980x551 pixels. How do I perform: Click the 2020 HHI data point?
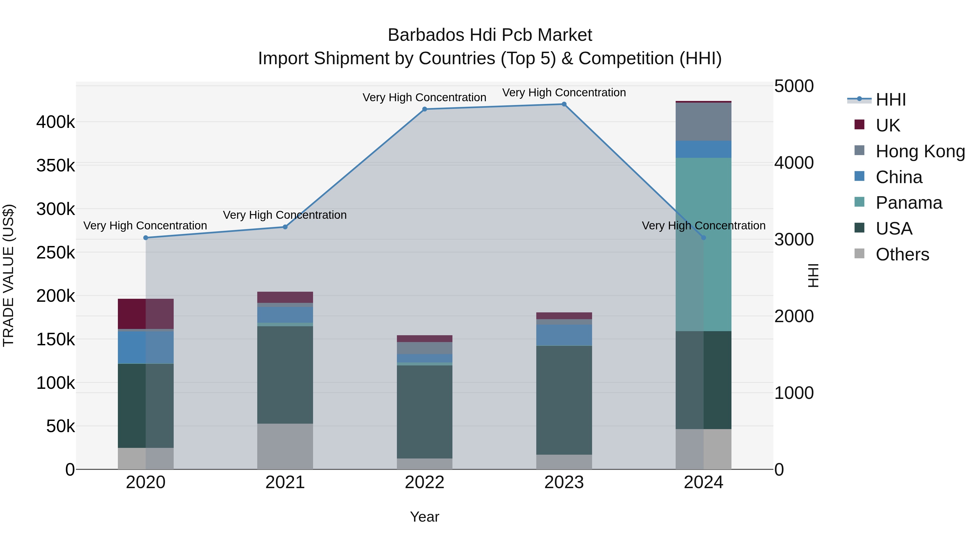tap(146, 238)
